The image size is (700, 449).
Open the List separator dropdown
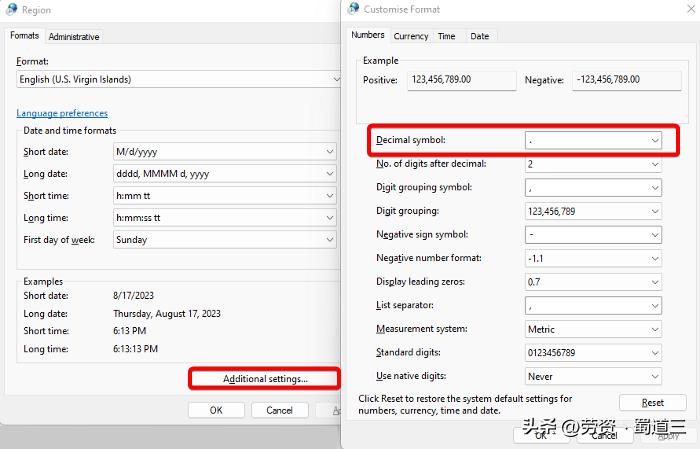click(593, 306)
